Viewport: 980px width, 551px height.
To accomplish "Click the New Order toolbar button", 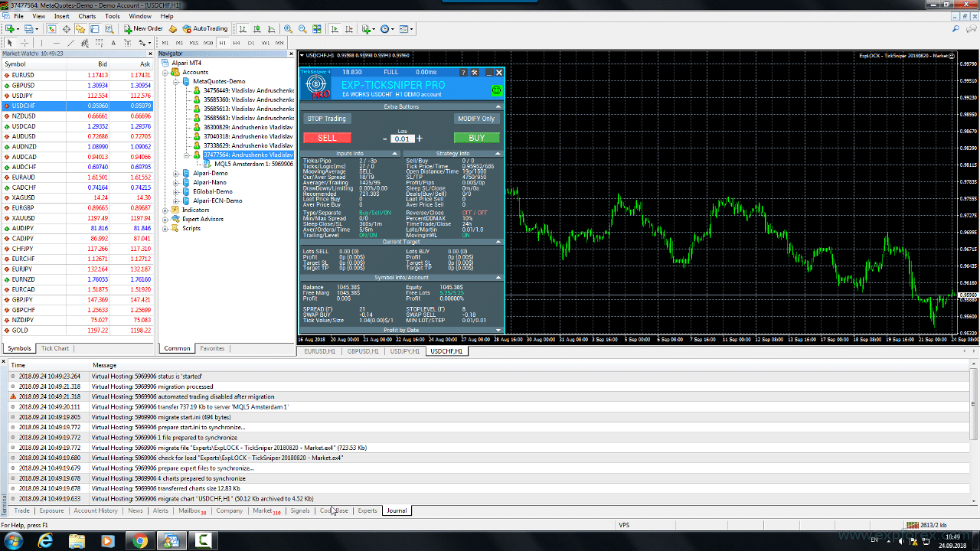I will point(144,28).
